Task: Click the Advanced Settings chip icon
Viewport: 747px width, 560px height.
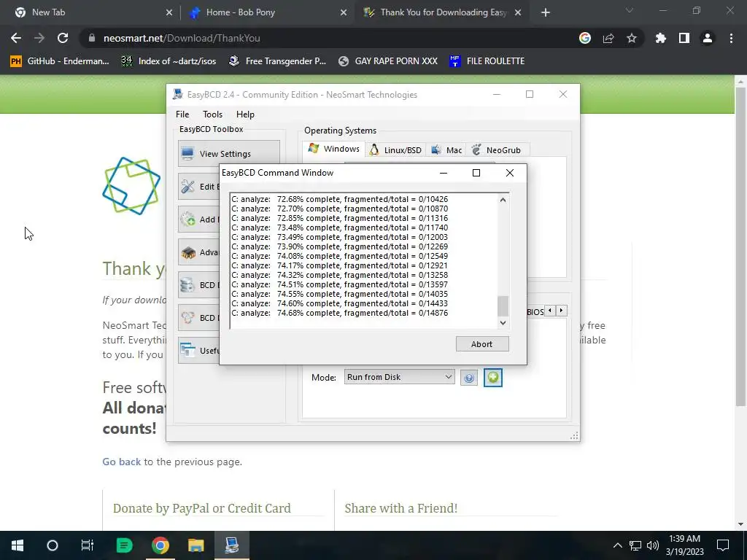Action: pyautogui.click(x=187, y=252)
